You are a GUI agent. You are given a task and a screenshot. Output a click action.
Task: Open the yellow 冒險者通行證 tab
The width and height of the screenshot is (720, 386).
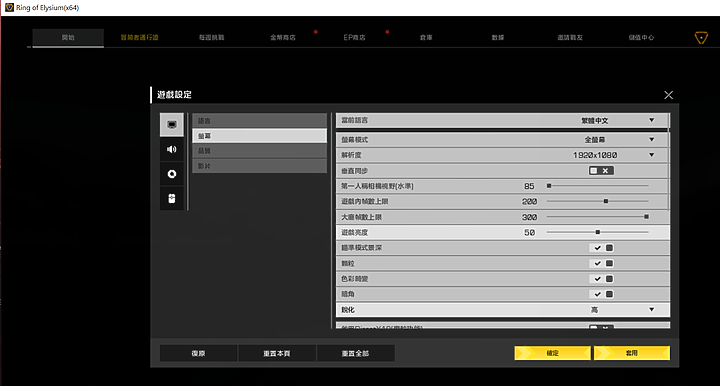(x=140, y=38)
